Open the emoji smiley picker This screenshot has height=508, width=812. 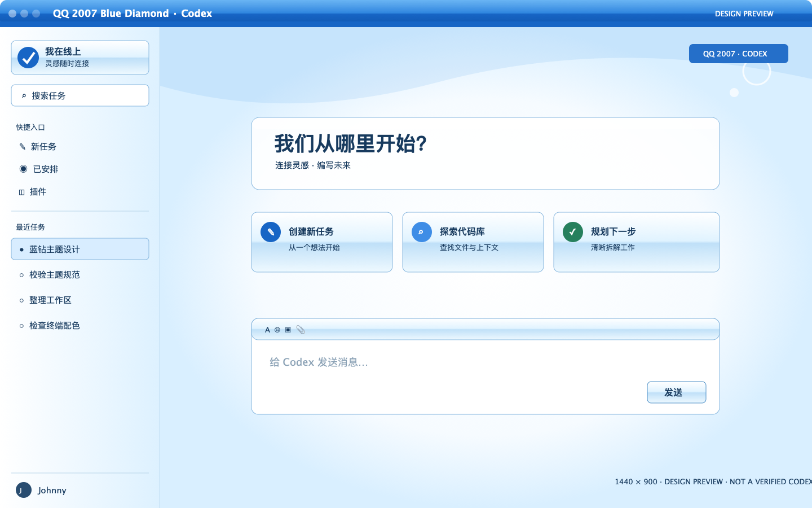pyautogui.click(x=277, y=330)
